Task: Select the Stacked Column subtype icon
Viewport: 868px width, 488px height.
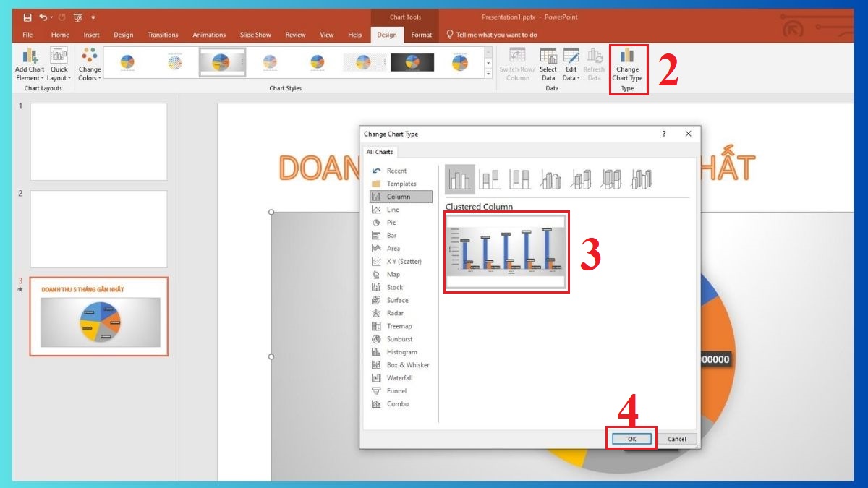Action: (x=490, y=179)
